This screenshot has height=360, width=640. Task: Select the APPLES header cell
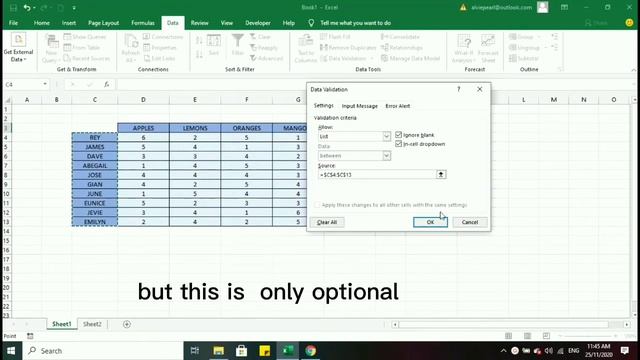(x=143, y=128)
